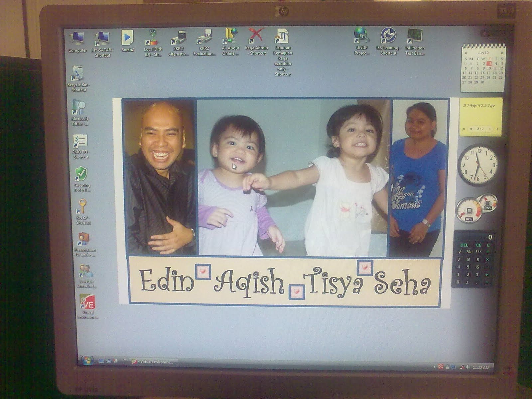Screen dimensions: 532x399
Task: Activate the Virtual Environme... taskbar window button
Action: coord(155,361)
